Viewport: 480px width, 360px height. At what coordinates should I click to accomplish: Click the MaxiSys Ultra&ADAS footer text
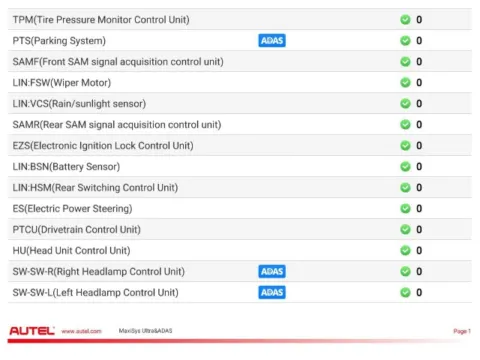(145, 331)
